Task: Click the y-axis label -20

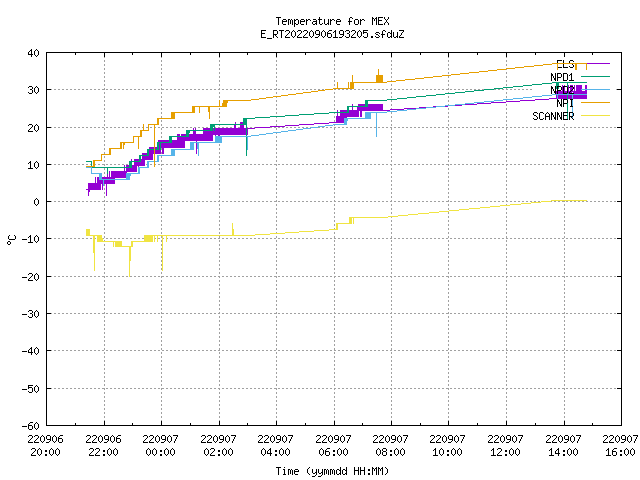Action: coord(31,277)
